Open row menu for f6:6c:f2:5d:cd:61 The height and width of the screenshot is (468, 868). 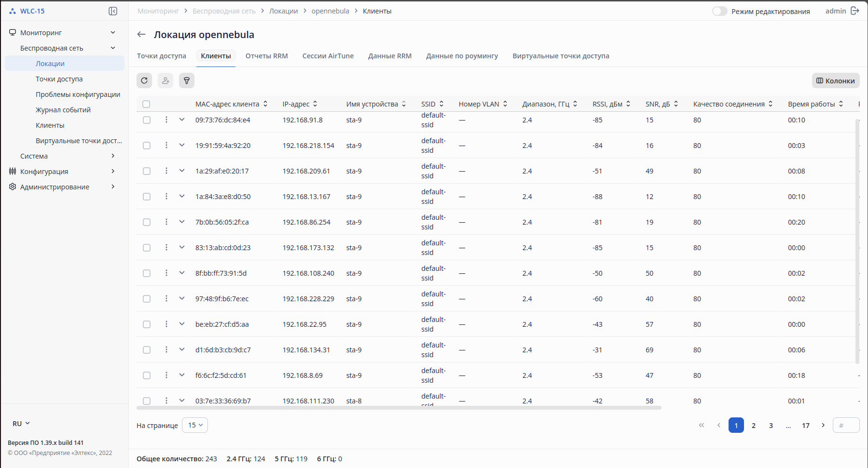coord(166,375)
